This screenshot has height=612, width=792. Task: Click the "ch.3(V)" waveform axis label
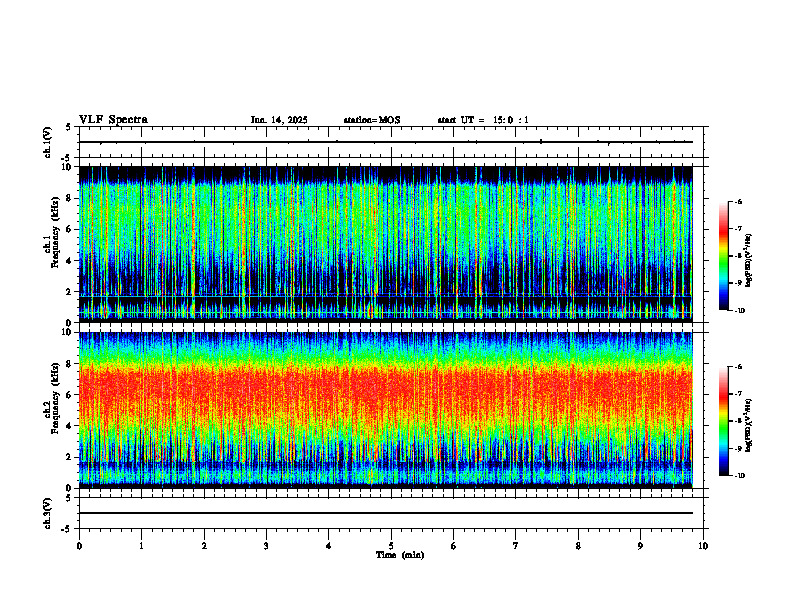pos(48,514)
